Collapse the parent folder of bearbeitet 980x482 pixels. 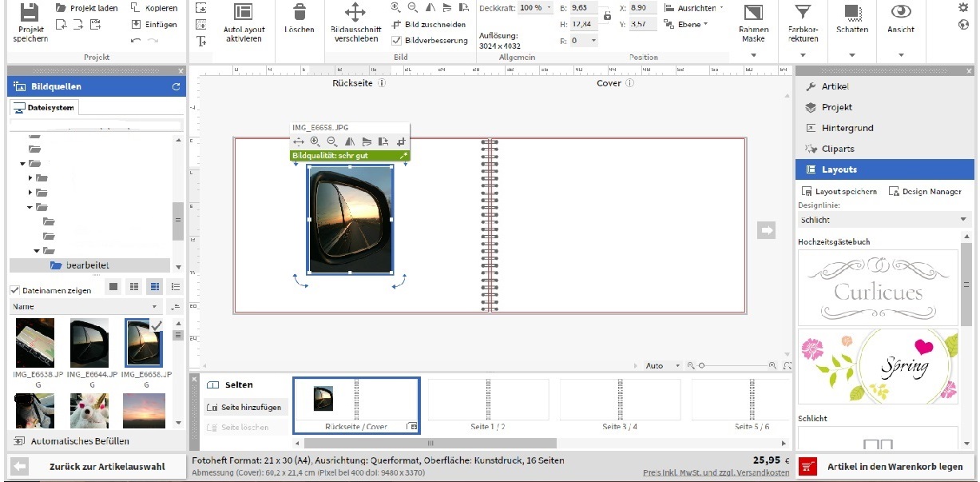pyautogui.click(x=37, y=250)
